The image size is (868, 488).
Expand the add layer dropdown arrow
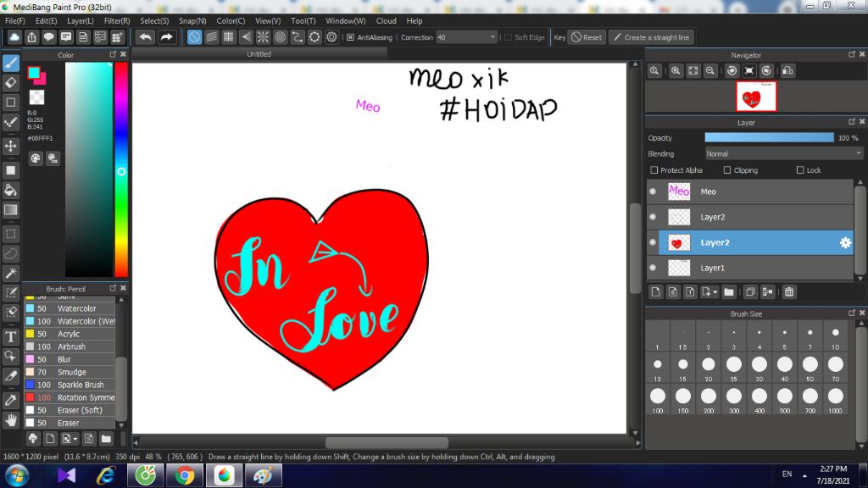pos(715,291)
